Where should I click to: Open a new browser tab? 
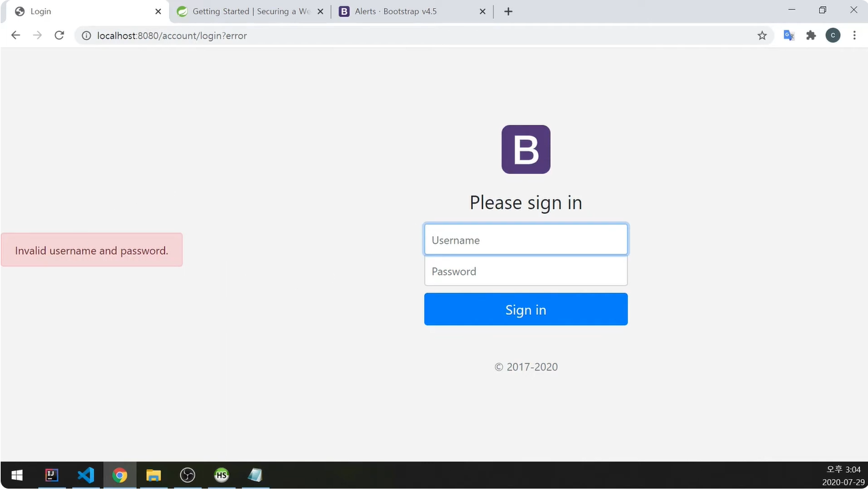[508, 12]
